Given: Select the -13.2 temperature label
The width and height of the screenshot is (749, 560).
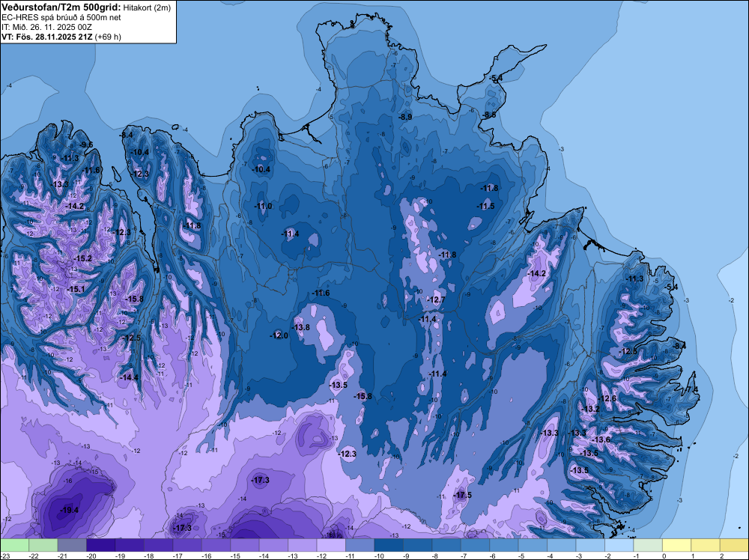Looking at the screenshot, I should (x=590, y=409).
